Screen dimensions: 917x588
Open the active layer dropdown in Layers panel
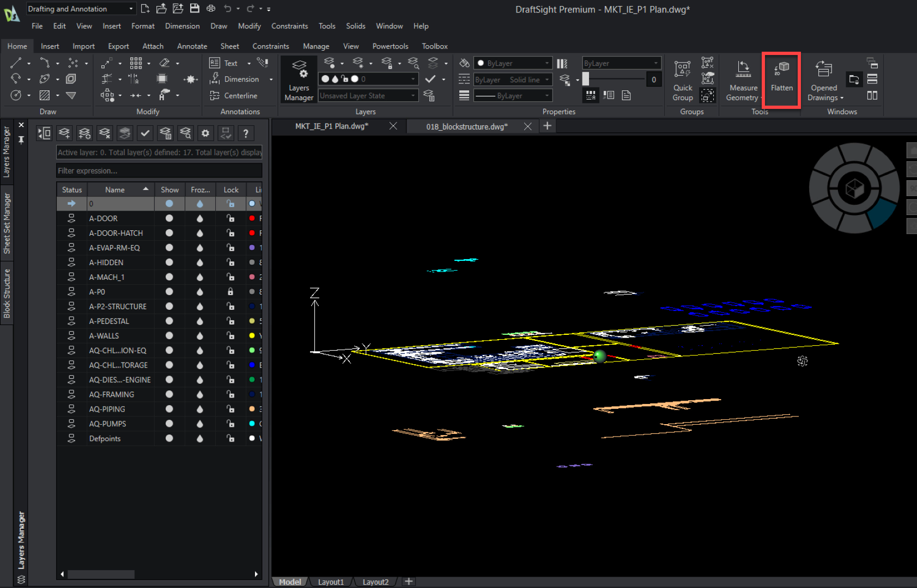(368, 79)
